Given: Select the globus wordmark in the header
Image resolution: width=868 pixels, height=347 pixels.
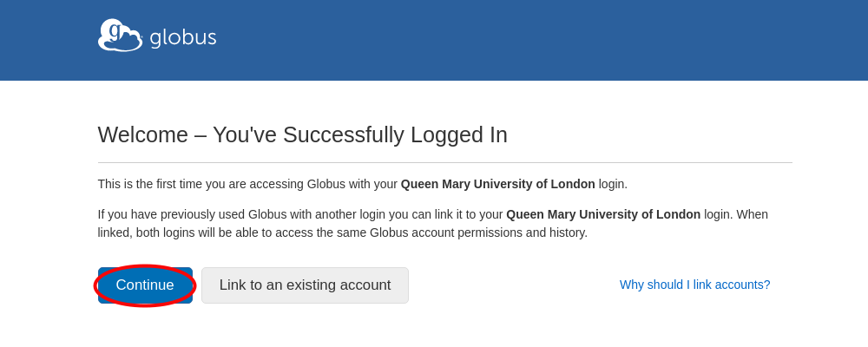Looking at the screenshot, I should click(183, 38).
